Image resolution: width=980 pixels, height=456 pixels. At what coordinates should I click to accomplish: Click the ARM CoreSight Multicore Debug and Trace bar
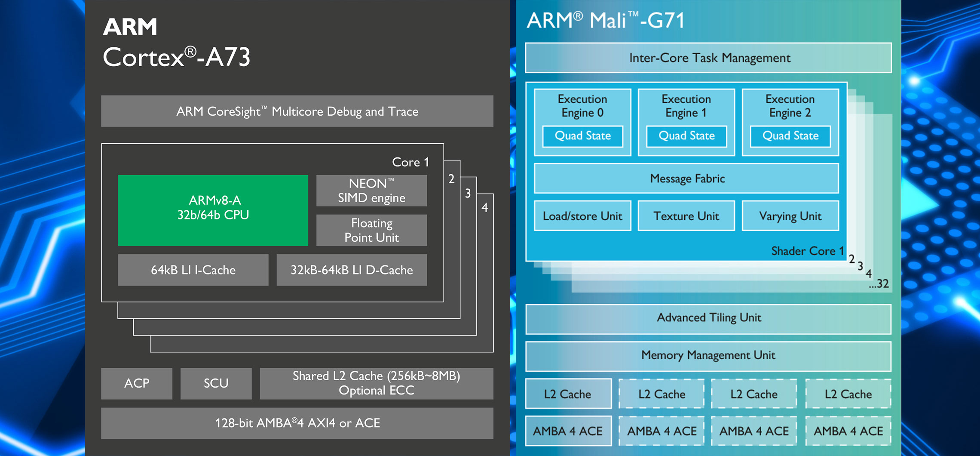(x=297, y=111)
